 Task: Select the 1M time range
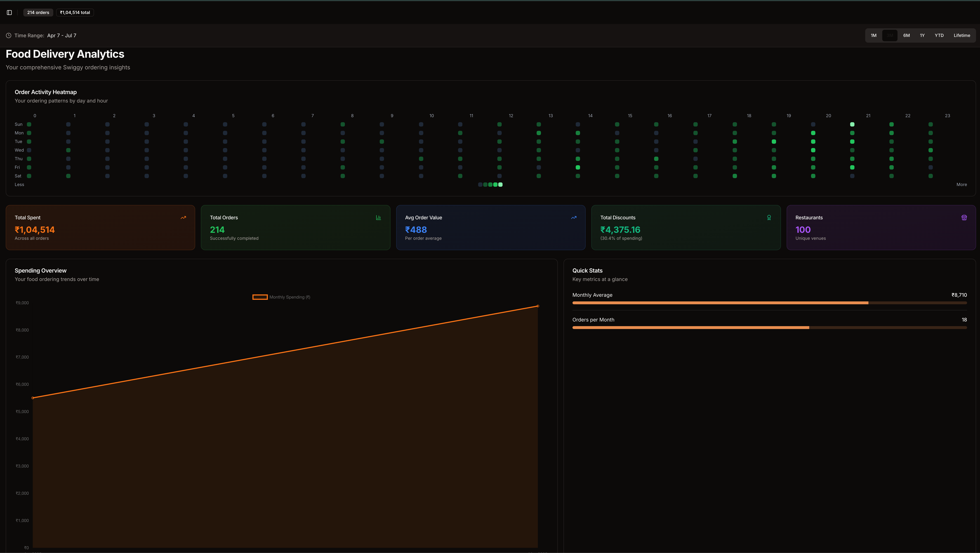pos(873,35)
